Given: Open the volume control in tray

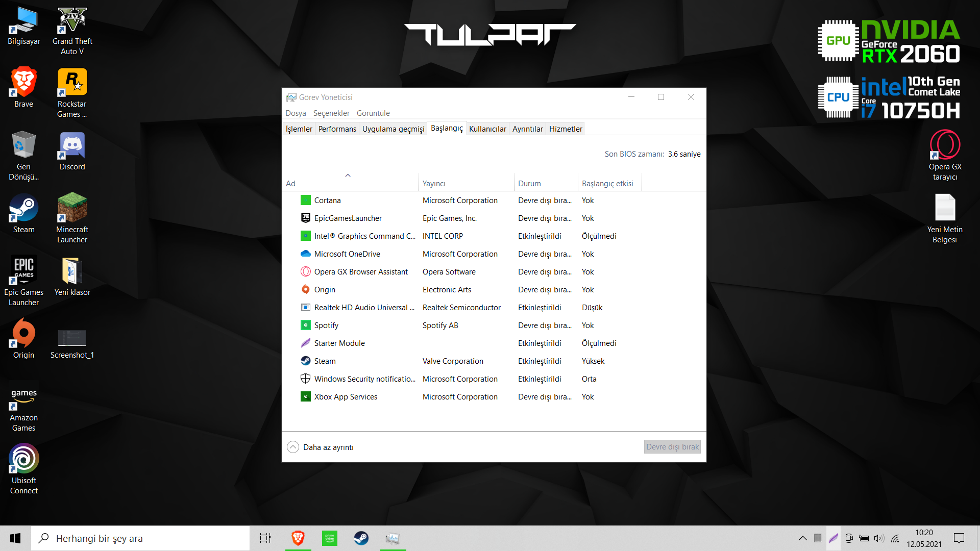Looking at the screenshot, I should coord(878,538).
